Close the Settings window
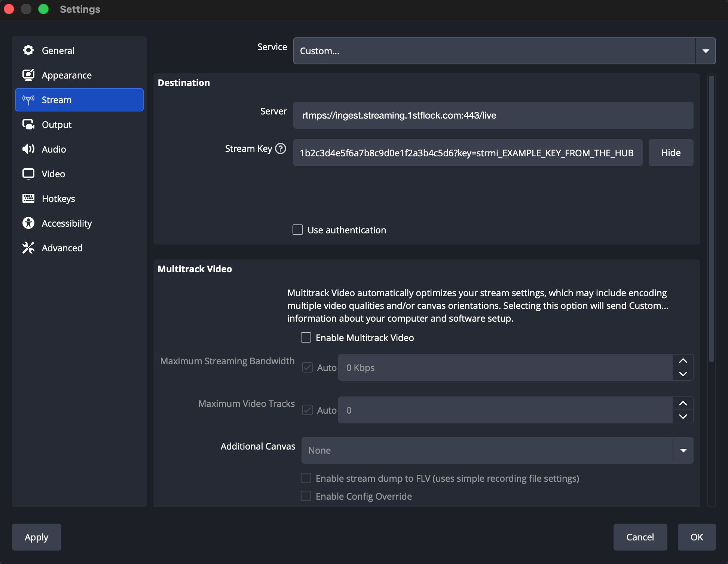This screenshot has width=728, height=564. point(9,9)
